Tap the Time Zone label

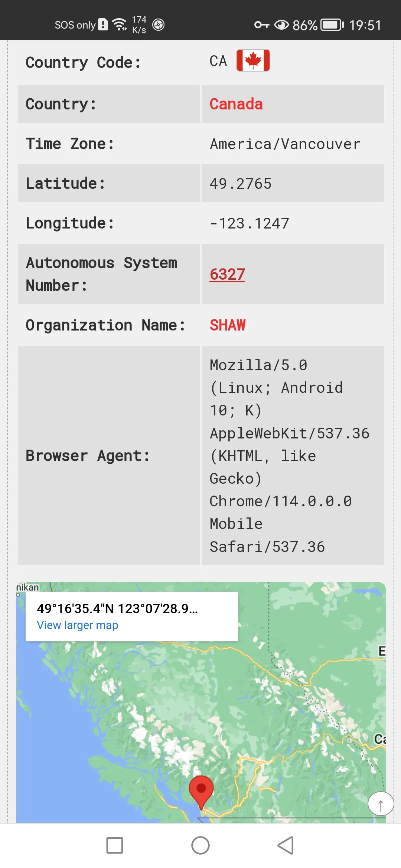(70, 144)
